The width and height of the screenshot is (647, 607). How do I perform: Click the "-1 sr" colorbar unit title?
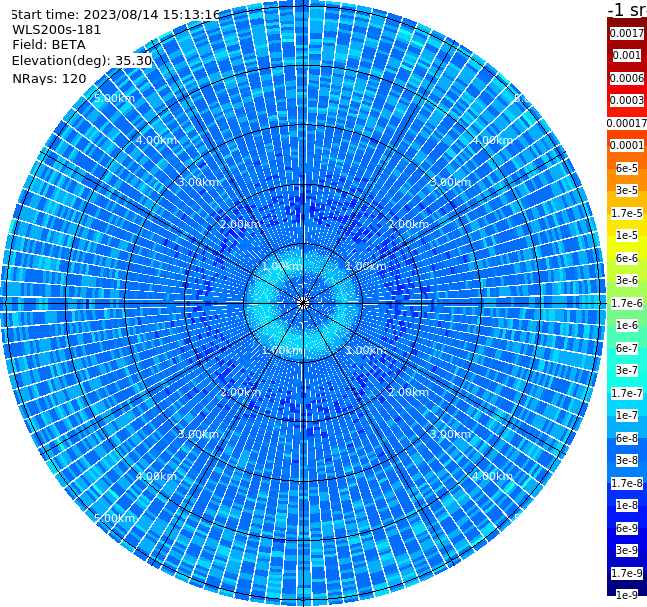pos(627,9)
